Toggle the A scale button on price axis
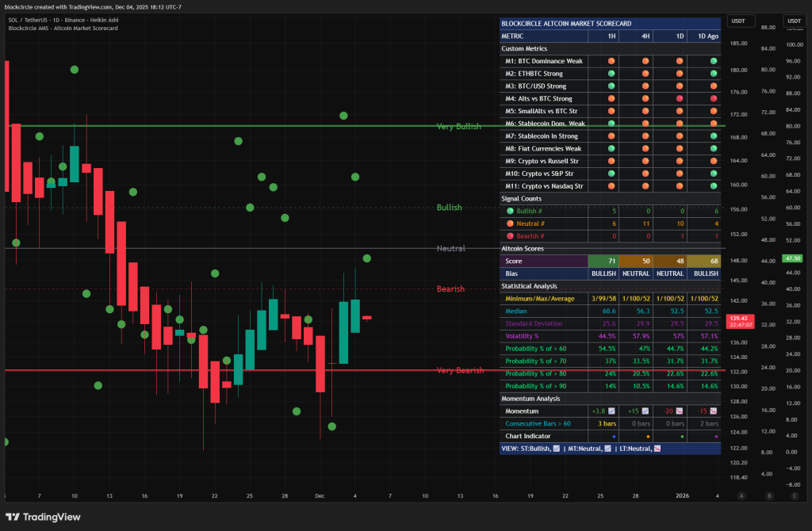The image size is (812, 531). click(x=742, y=496)
